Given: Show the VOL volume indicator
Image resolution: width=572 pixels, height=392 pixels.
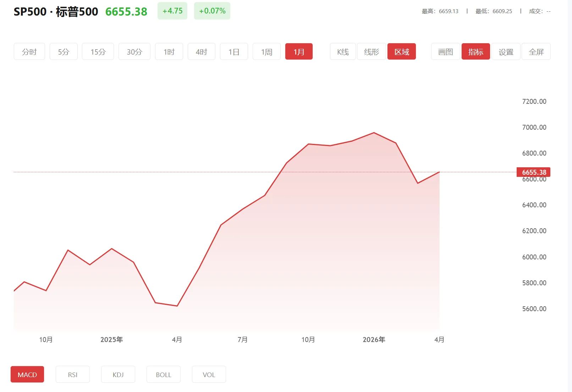Looking at the screenshot, I should (209, 374).
